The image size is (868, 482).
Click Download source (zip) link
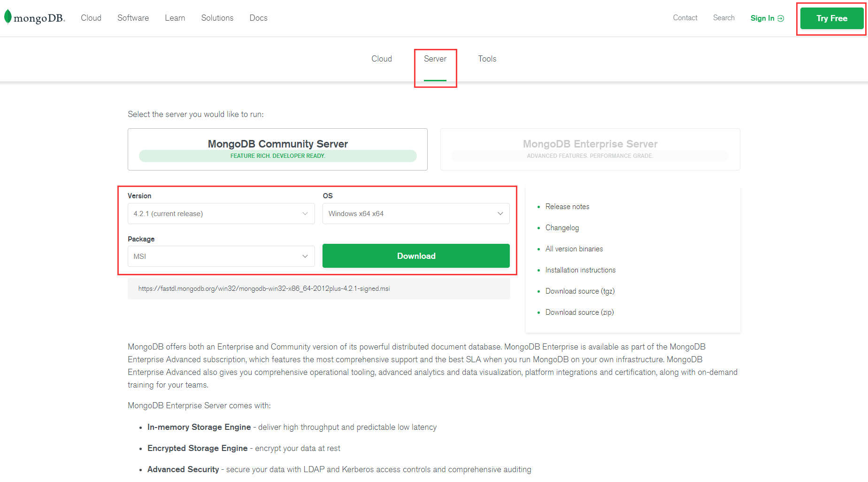579,312
